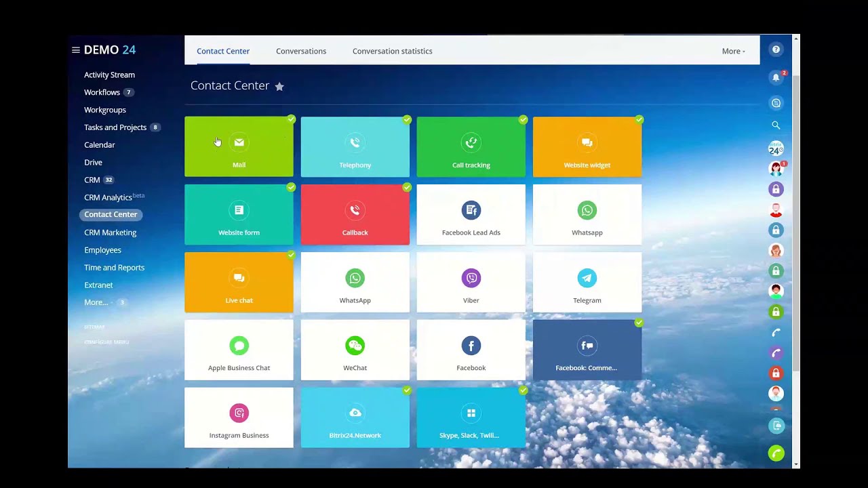Open CRM section in left menu
868x488 pixels.
pyautogui.click(x=92, y=180)
